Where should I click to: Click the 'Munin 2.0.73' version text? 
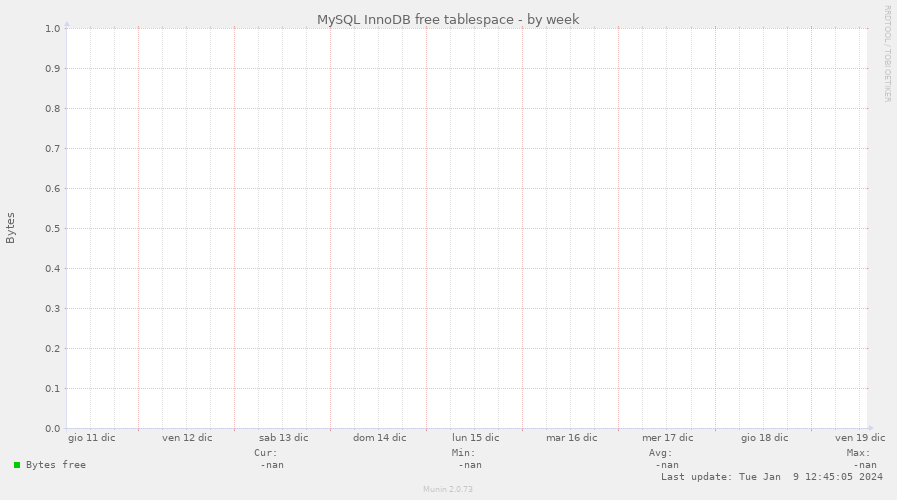tap(448, 489)
